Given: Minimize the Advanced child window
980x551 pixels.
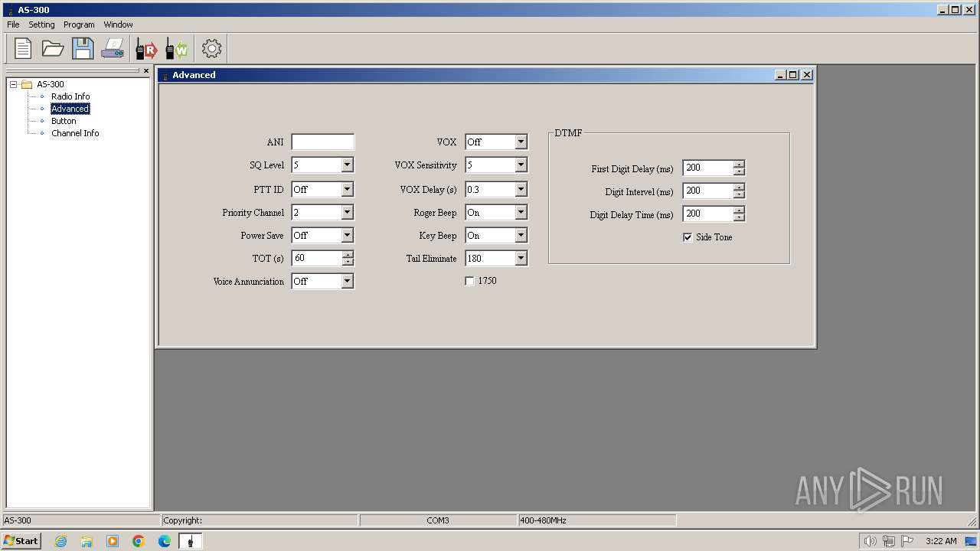Looking at the screenshot, I should point(780,75).
